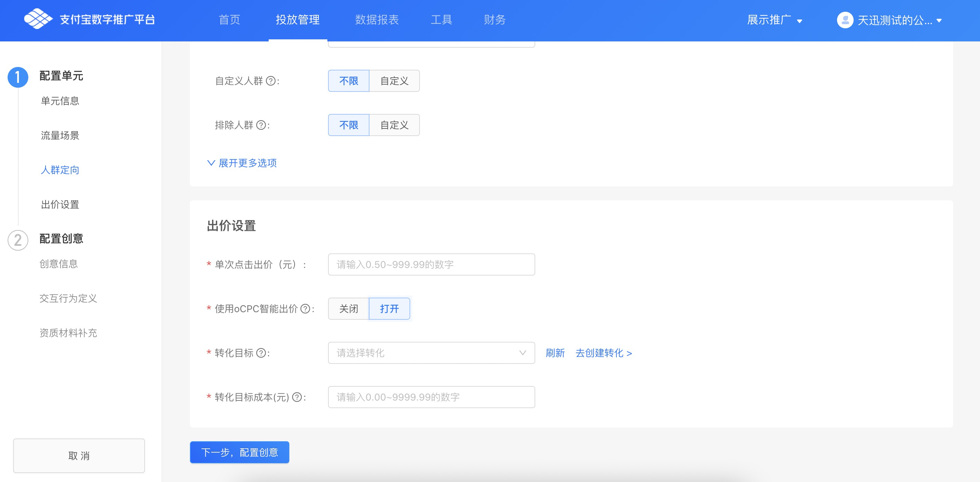Click step 2 circle icon
This screenshot has height=482, width=980.
coord(18,240)
